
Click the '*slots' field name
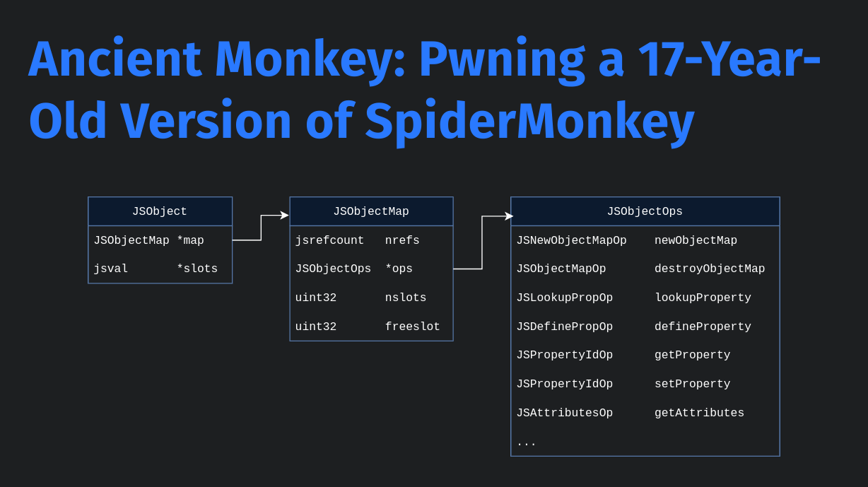(197, 269)
